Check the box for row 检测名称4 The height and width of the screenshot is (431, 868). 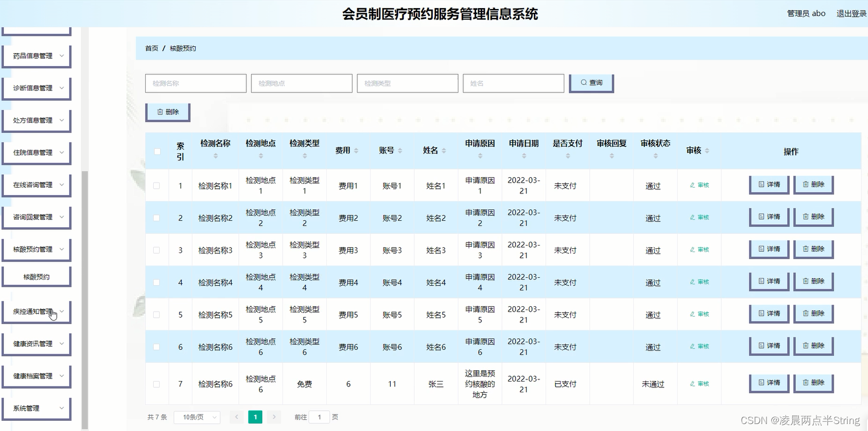[x=156, y=283]
